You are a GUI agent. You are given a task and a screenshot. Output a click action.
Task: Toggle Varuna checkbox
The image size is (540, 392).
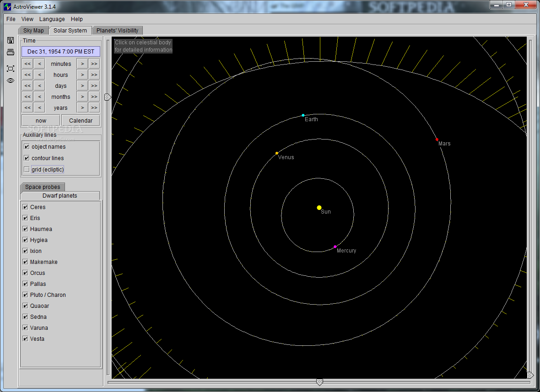(25, 328)
